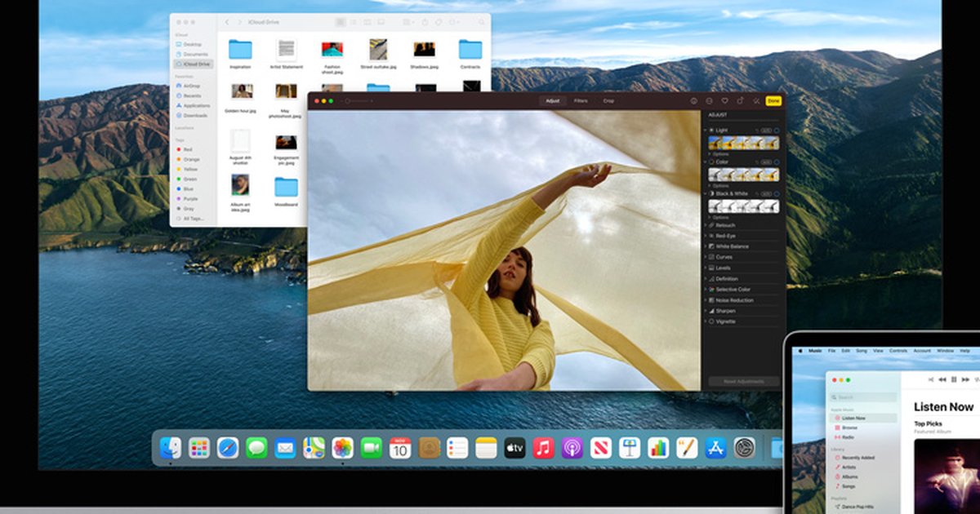Expand the Selective Color adjustment

click(x=706, y=290)
